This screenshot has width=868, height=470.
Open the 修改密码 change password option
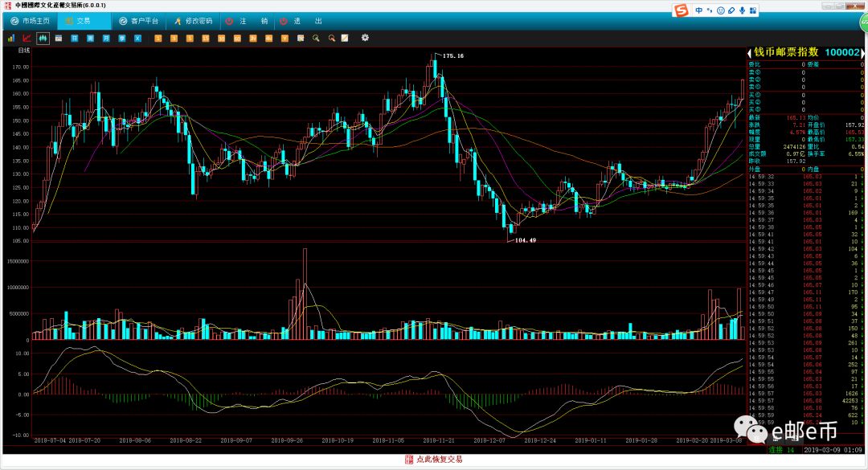click(193, 21)
